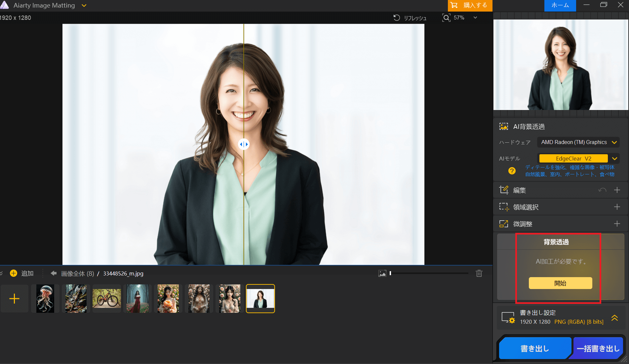Image resolution: width=629 pixels, height=364 pixels.
Task: Click the help question mark icon
Action: coord(512,171)
